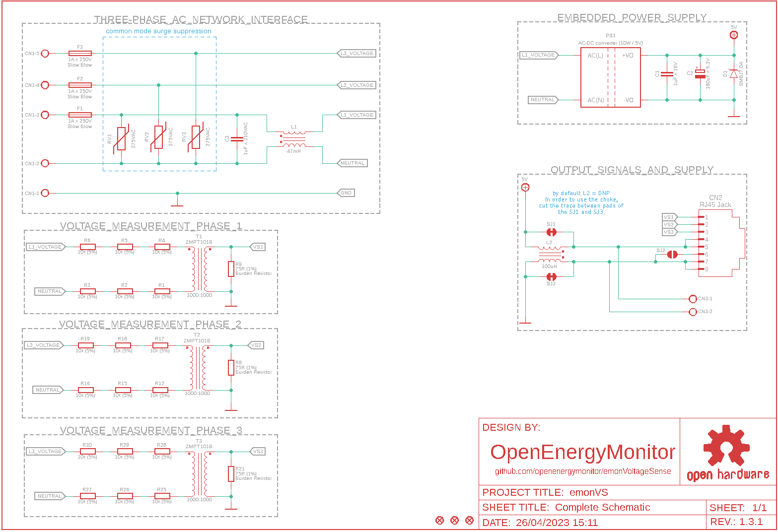Click 'SHEET TITLE: Complete Schematic' field
778x532 pixels.
pos(593,507)
